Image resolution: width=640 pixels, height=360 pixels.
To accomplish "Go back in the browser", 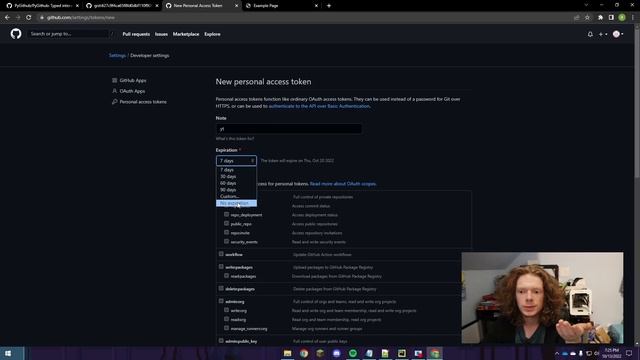I will pyautogui.click(x=7, y=18).
